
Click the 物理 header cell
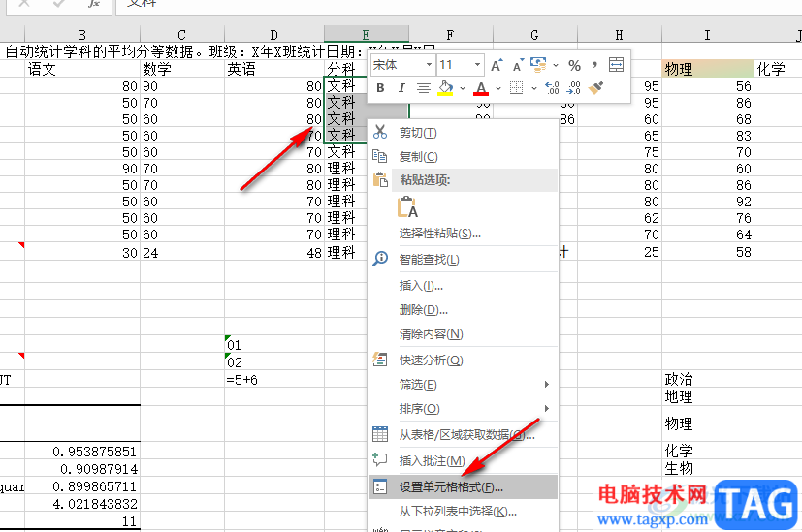click(708, 69)
